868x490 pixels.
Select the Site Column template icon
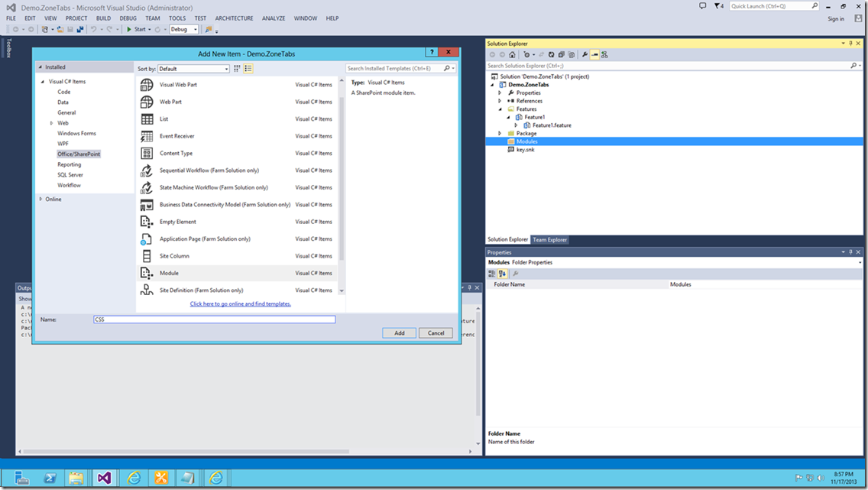(x=147, y=256)
